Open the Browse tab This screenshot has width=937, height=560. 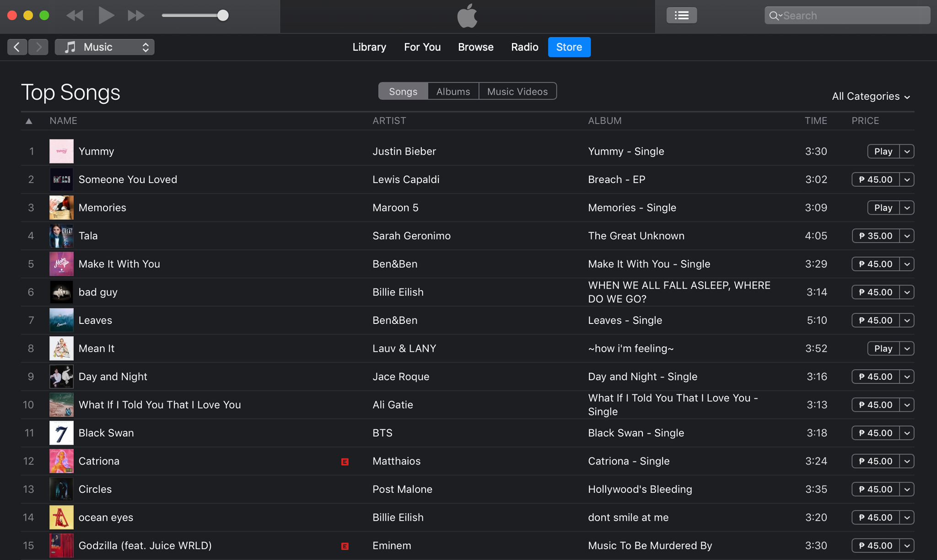[x=475, y=47]
